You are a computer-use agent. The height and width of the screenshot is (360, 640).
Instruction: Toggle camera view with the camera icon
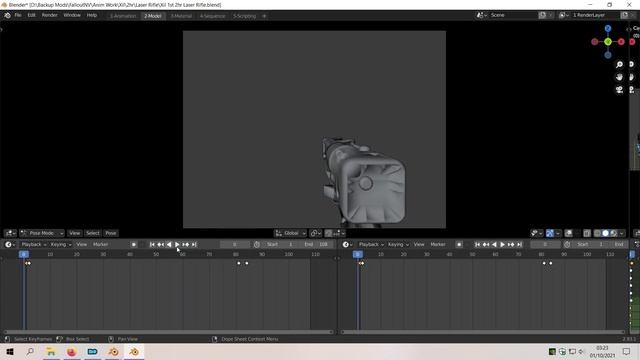tap(619, 90)
